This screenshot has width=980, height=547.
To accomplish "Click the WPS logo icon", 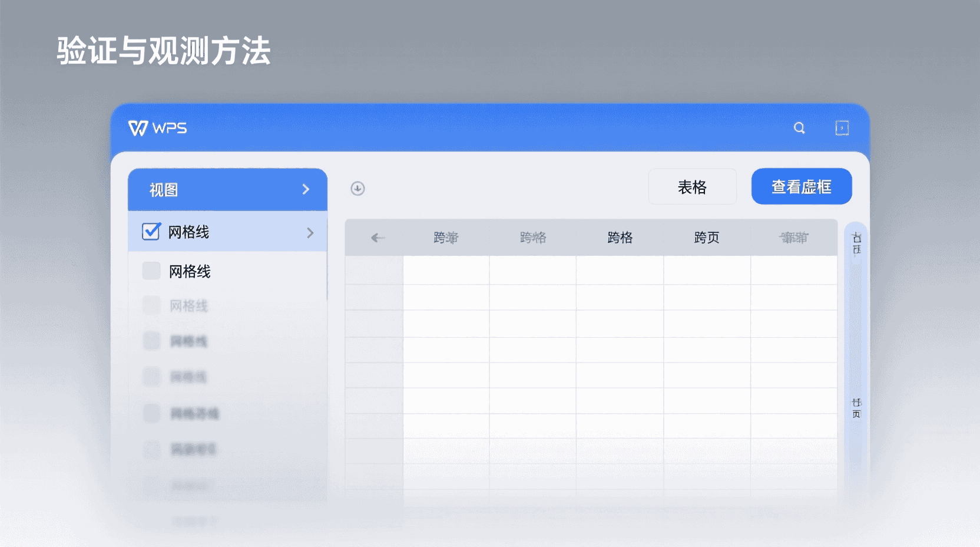I will tap(137, 128).
